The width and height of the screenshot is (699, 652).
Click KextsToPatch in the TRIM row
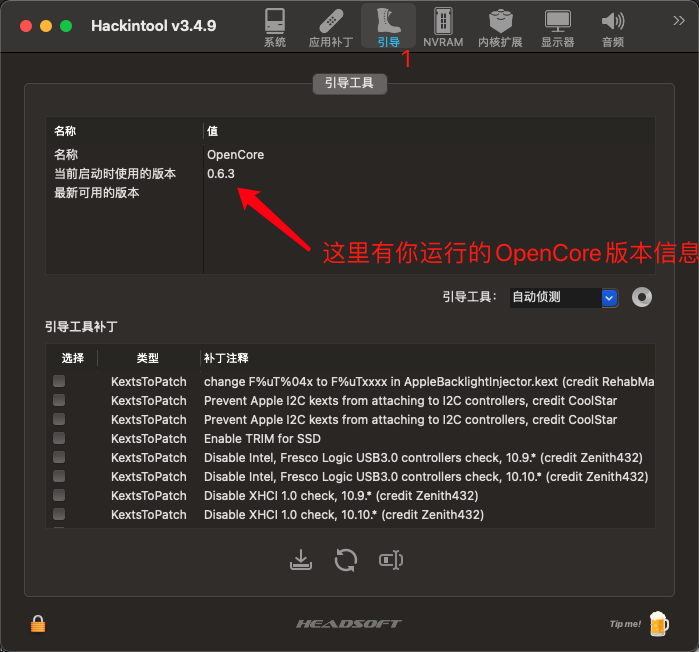click(148, 439)
